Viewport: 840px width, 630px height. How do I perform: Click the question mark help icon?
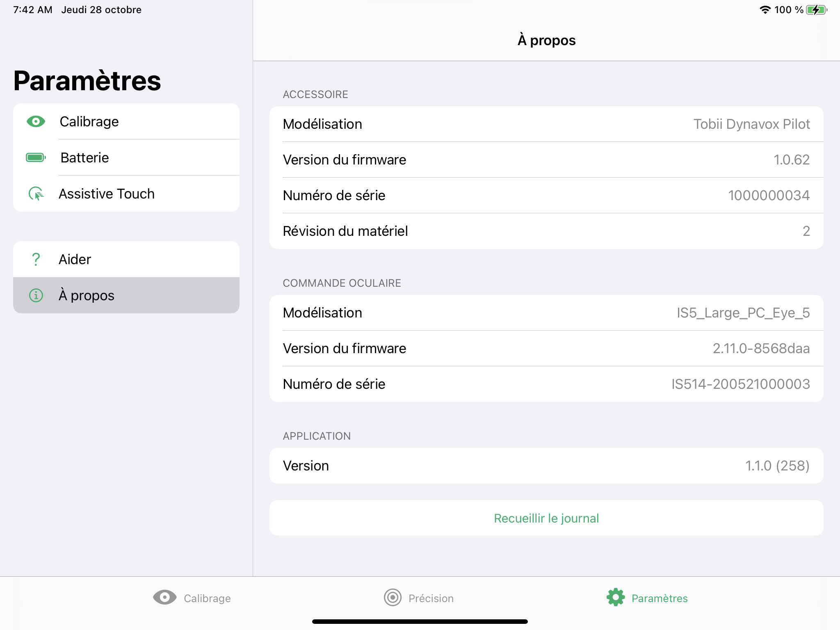[36, 259]
